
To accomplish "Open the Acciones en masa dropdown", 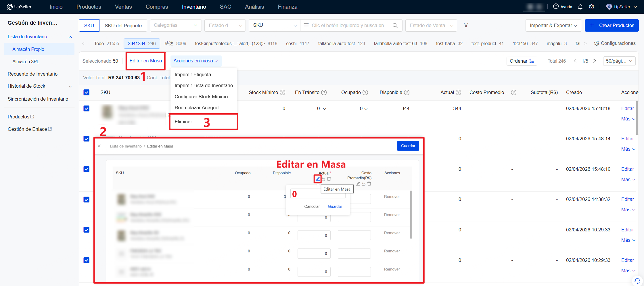I will point(196,61).
